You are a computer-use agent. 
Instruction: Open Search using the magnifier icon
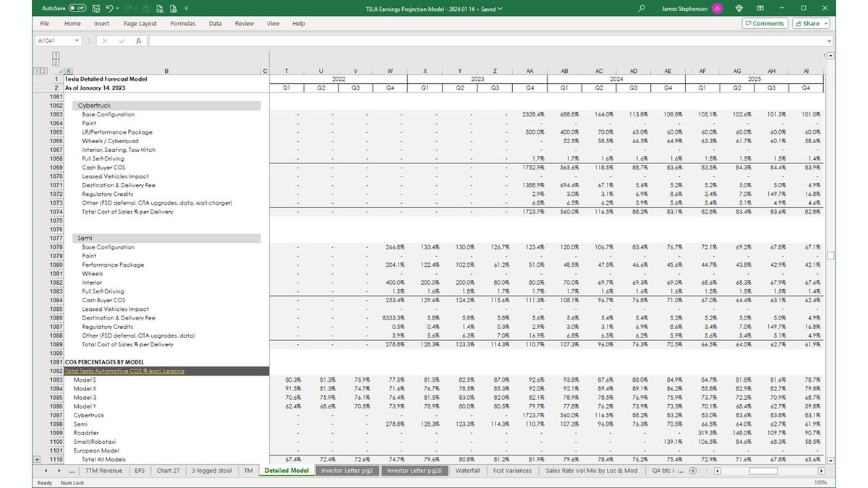click(640, 8)
